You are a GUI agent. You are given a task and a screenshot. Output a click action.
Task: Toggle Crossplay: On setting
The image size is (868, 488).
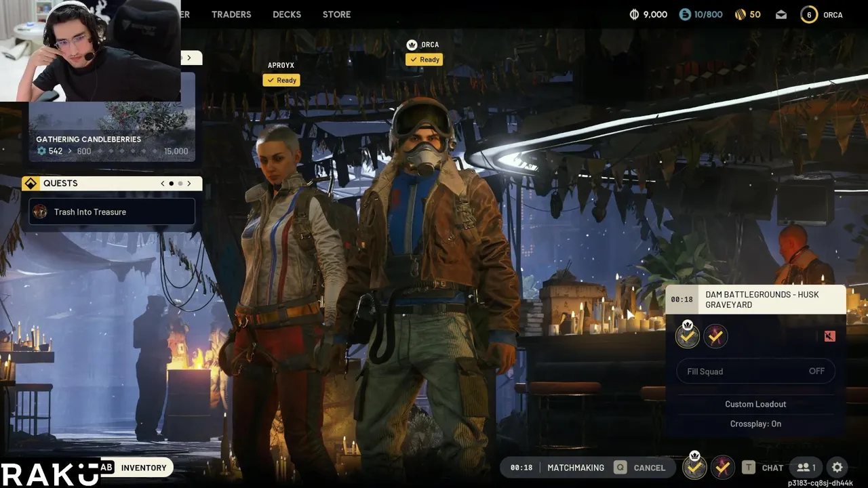755,424
